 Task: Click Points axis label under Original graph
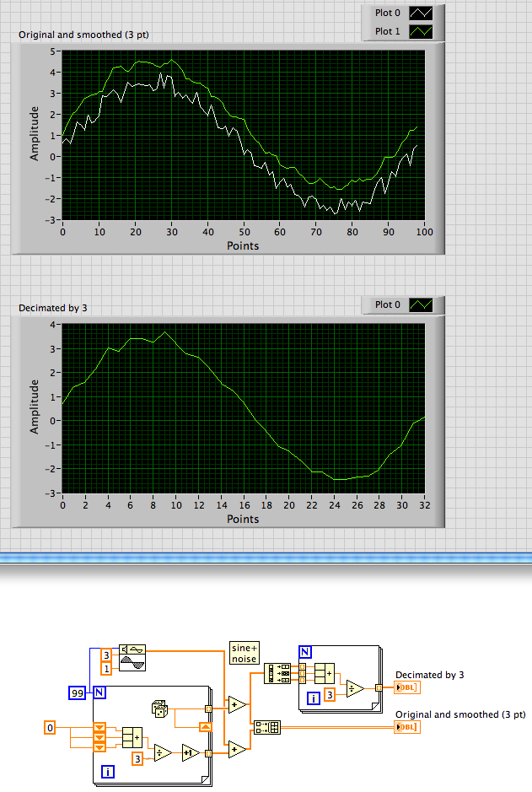pyautogui.click(x=243, y=246)
